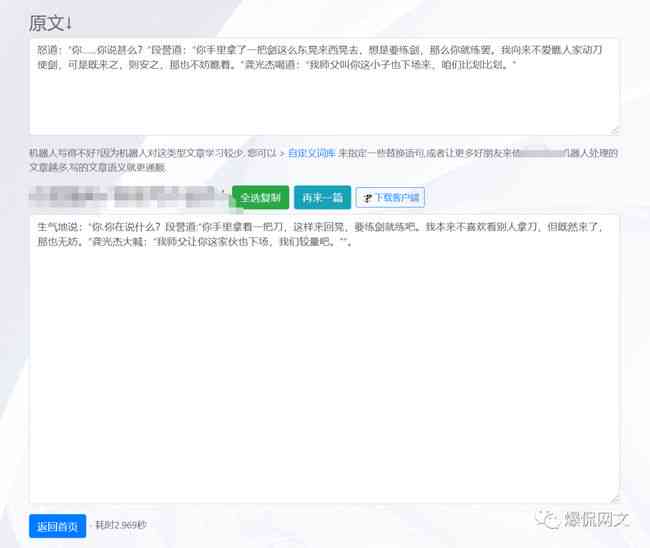This screenshot has height=548, width=650.
Task: Focus the 原文 source text area
Action: coord(325,87)
